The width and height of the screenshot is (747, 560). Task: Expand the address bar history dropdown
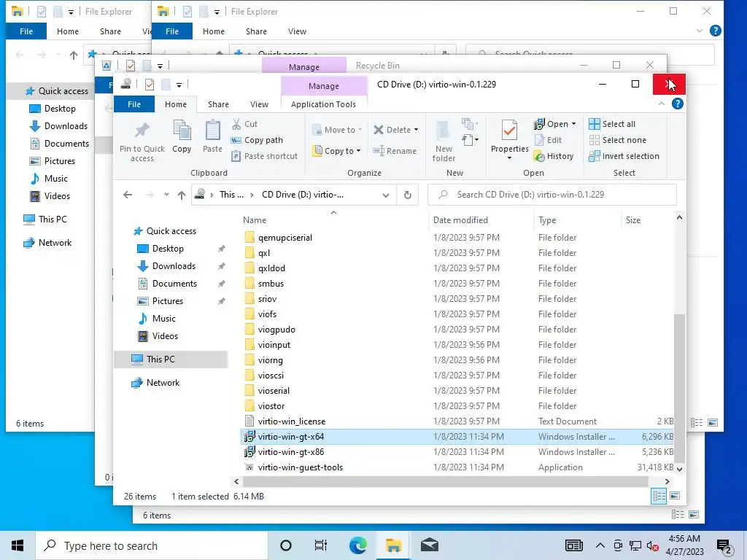click(386, 195)
